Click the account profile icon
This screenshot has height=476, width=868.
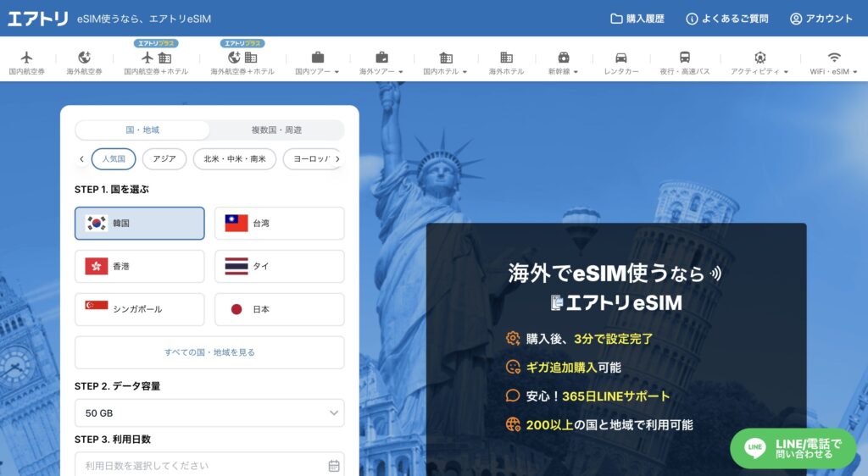coord(796,19)
